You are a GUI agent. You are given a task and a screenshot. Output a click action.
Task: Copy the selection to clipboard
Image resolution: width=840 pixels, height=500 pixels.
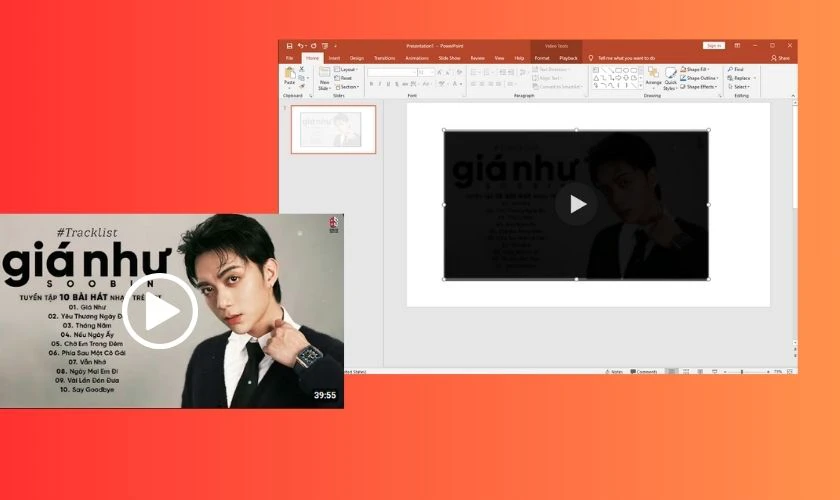[302, 78]
